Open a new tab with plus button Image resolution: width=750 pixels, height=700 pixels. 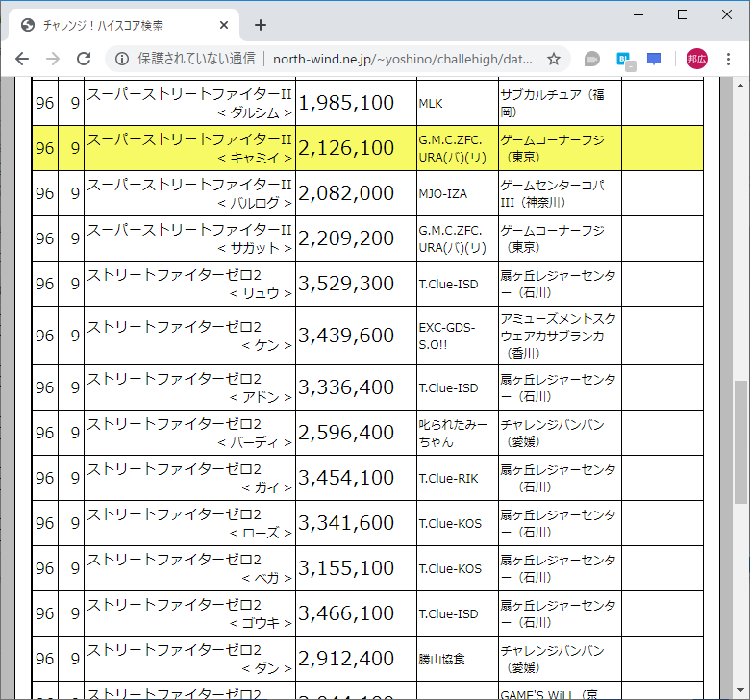coord(261,25)
